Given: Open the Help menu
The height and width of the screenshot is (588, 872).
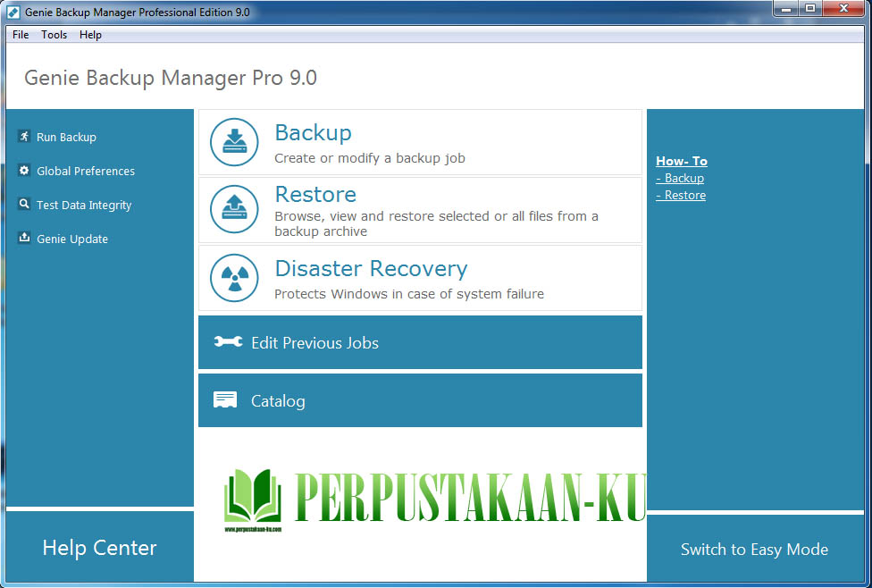Looking at the screenshot, I should (90, 35).
